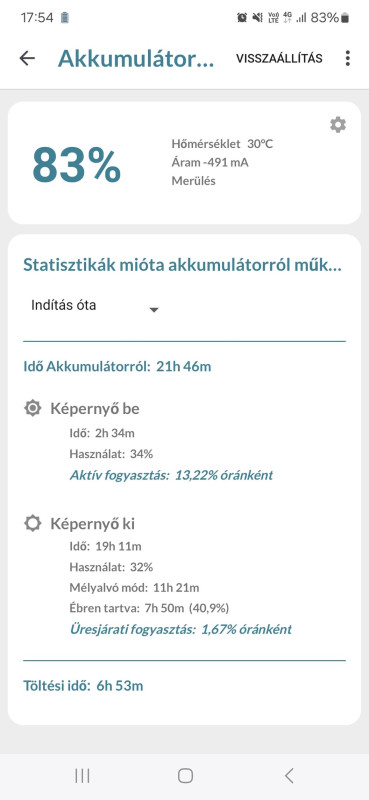Screen dimensions: 369x800
Task: Tap the Idő Akkumulátorról 21h 46m row
Action: point(117,366)
